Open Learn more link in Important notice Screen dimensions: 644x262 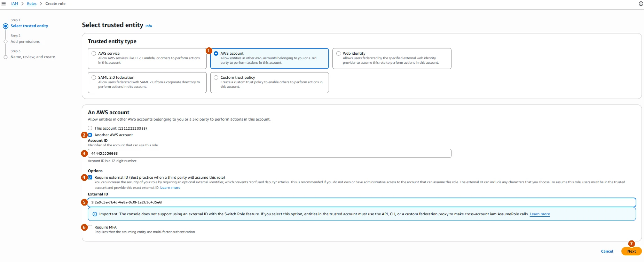(540, 214)
